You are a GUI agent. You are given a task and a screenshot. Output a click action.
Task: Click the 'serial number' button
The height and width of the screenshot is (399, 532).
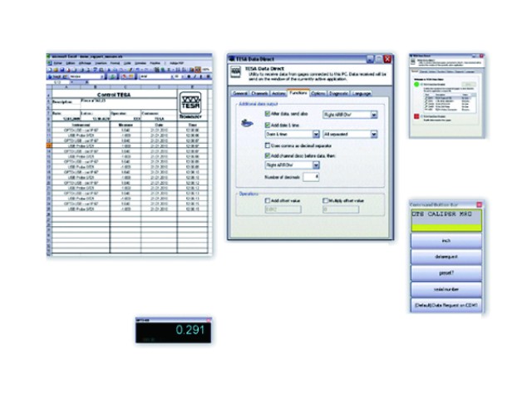click(446, 289)
